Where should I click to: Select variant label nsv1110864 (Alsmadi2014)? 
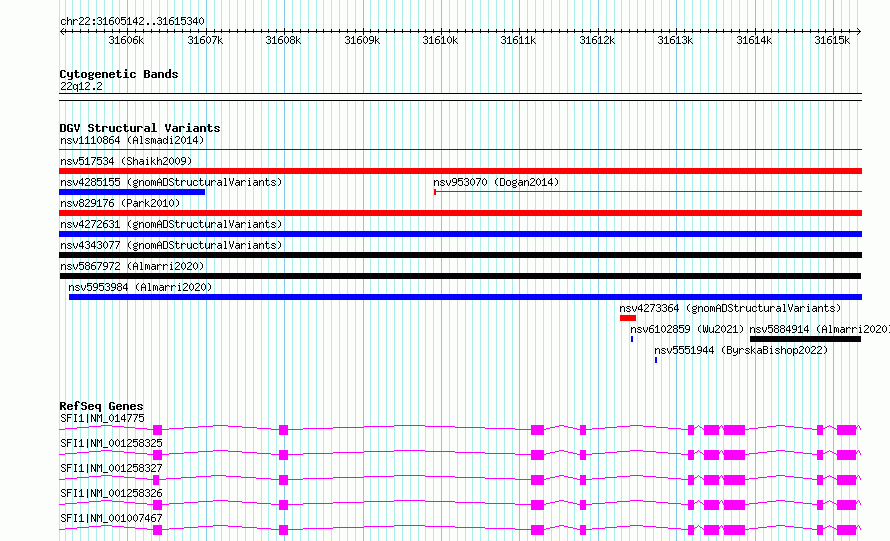pos(132,140)
